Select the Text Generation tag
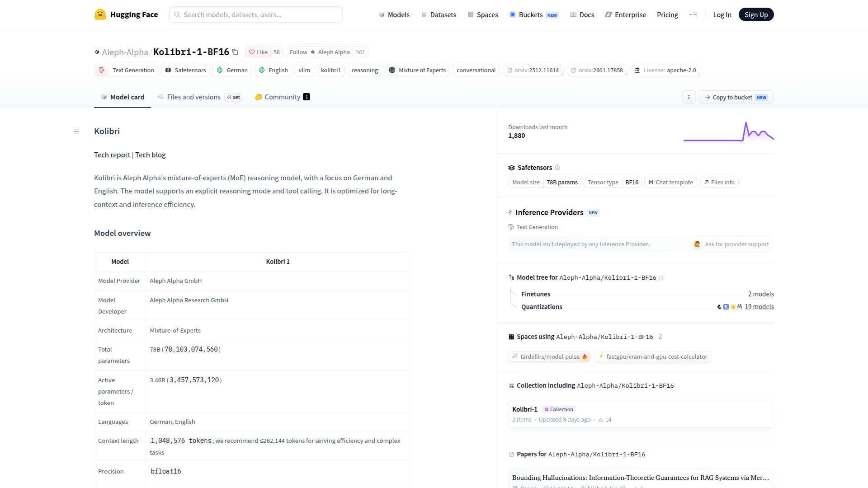 coord(126,70)
